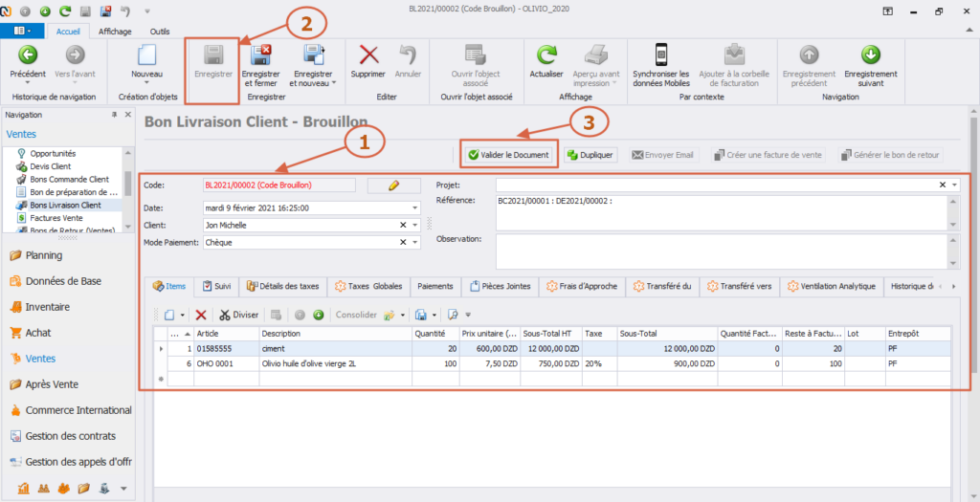The image size is (980, 502).
Task: Click the Diviser scissors tool in items toolbar
Action: [238, 316]
